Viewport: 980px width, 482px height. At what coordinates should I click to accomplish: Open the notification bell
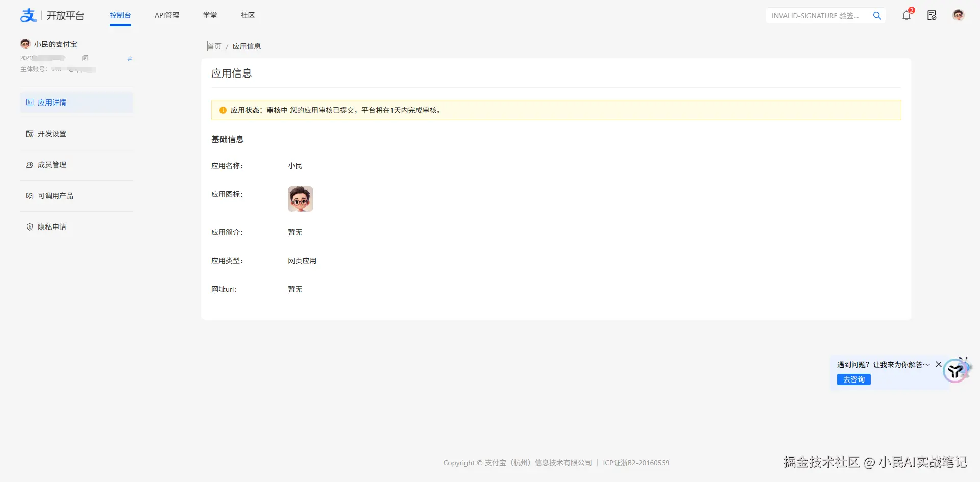coord(906,15)
